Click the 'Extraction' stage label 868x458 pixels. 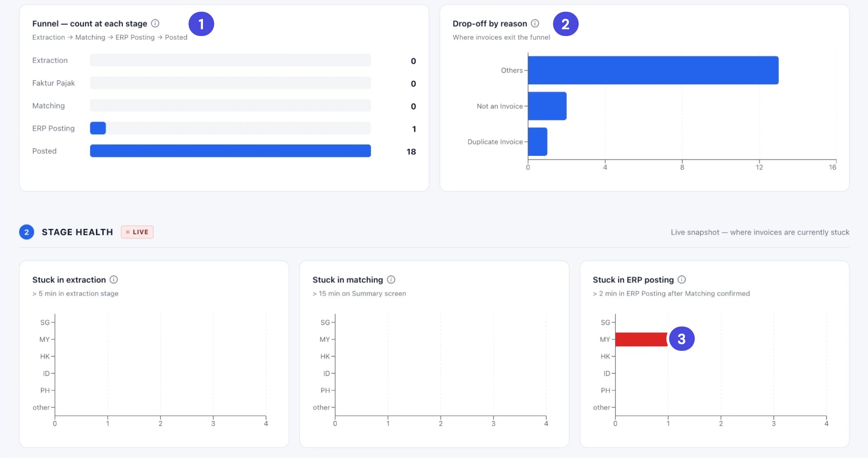click(50, 60)
